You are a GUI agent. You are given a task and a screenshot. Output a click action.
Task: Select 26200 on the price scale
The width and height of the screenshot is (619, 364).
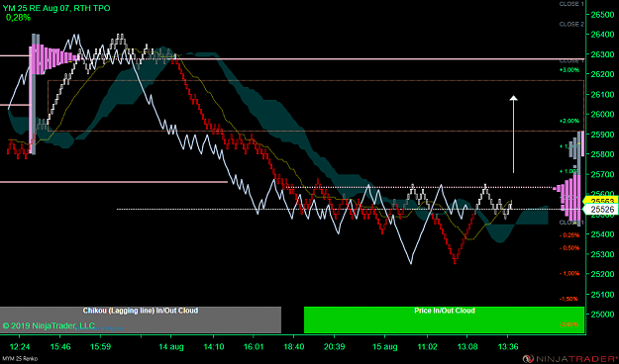tap(602, 74)
